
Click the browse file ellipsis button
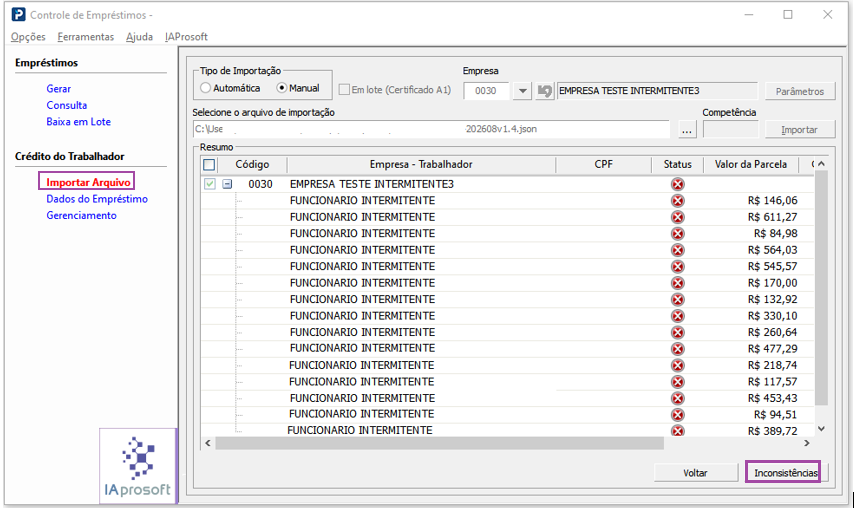[x=687, y=130]
